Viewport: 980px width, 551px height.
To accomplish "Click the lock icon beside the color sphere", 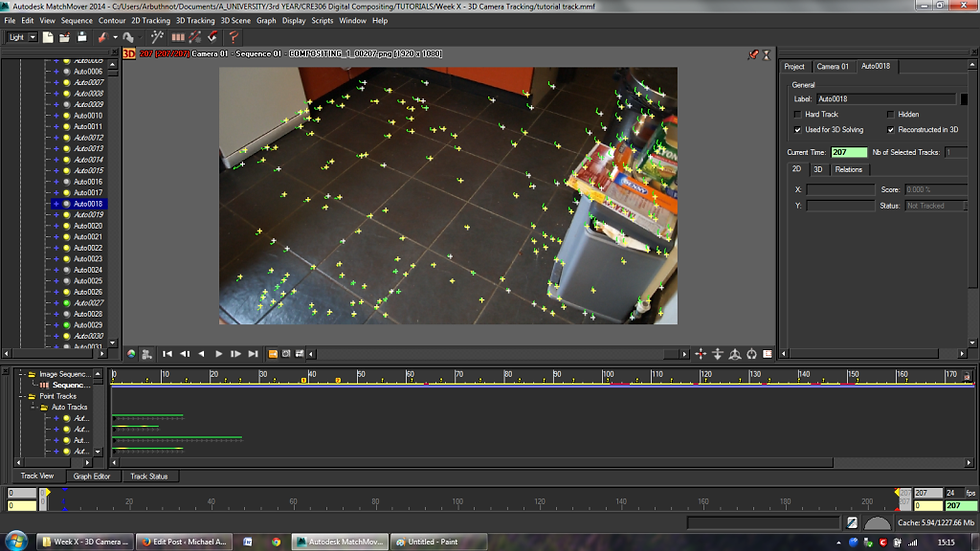I will tap(147, 354).
